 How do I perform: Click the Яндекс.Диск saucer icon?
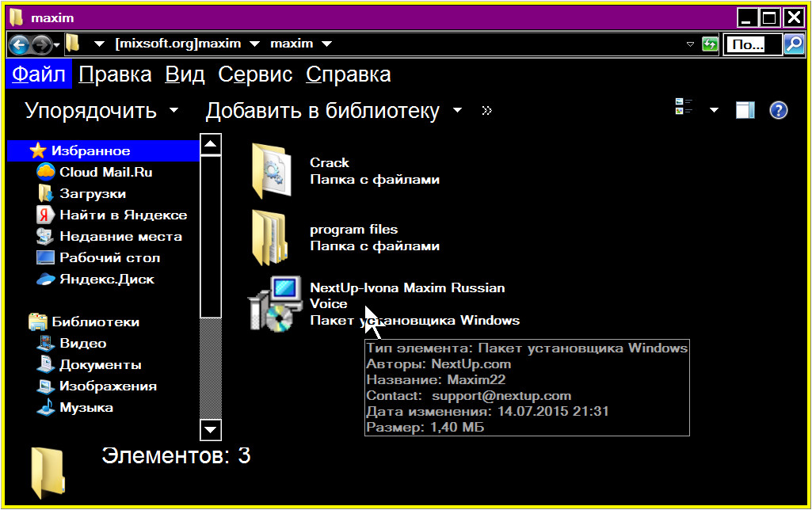click(x=46, y=279)
